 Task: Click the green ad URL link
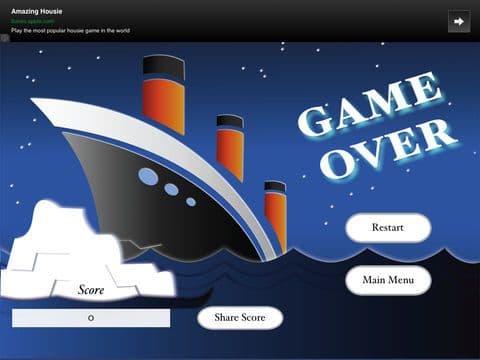[x=33, y=21]
